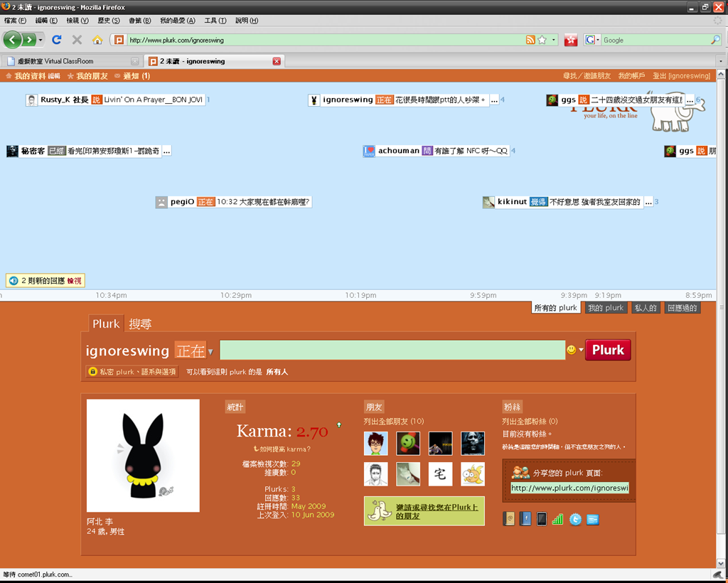This screenshot has width=728, height=583.
Task: Open the smiley emoticon picker beside Plurk button
Action: click(x=571, y=350)
